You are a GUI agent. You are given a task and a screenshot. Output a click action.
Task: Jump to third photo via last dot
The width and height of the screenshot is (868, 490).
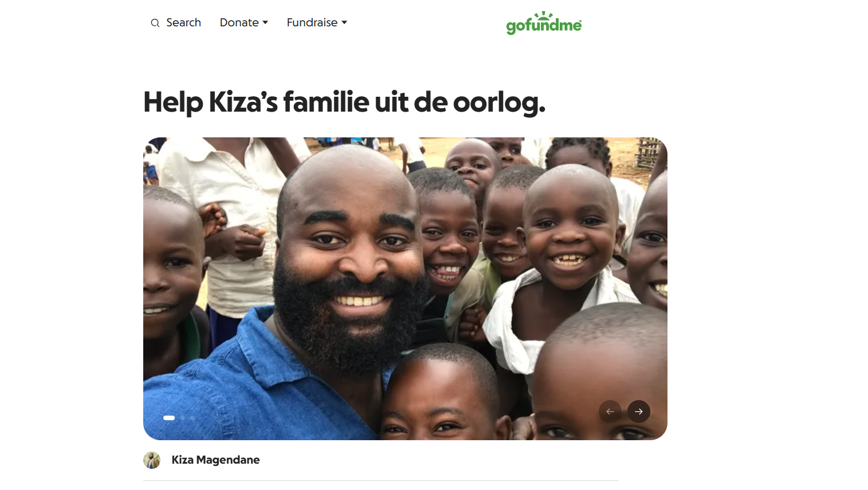(x=193, y=418)
